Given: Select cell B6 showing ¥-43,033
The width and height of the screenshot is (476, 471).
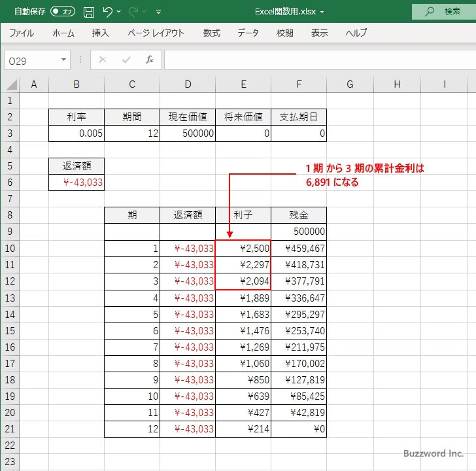Looking at the screenshot, I should [76, 183].
